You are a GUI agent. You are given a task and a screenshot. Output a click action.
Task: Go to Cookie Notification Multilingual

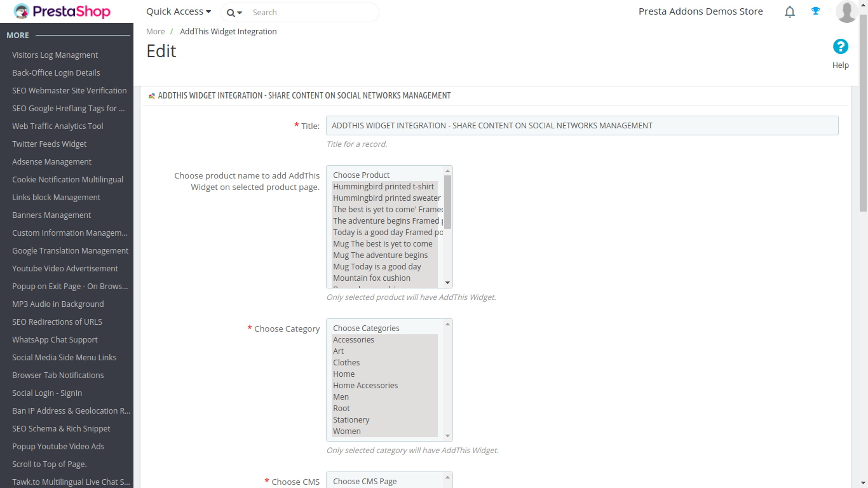[67, 179]
